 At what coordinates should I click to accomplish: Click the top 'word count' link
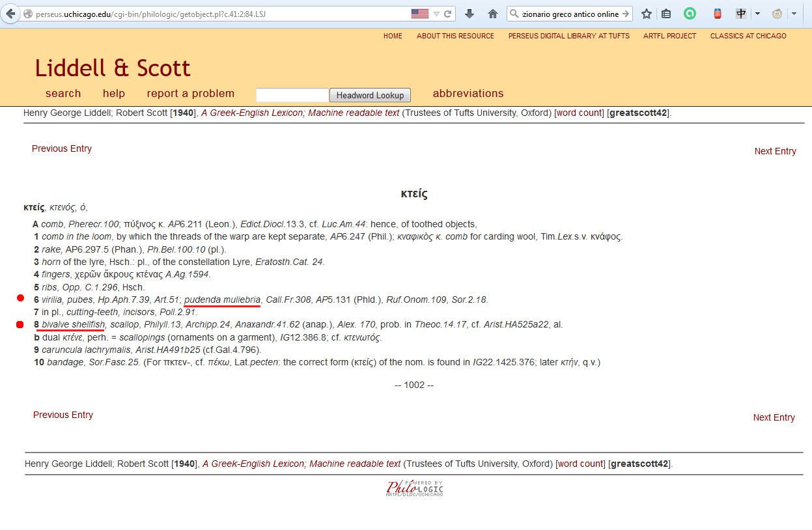point(579,113)
